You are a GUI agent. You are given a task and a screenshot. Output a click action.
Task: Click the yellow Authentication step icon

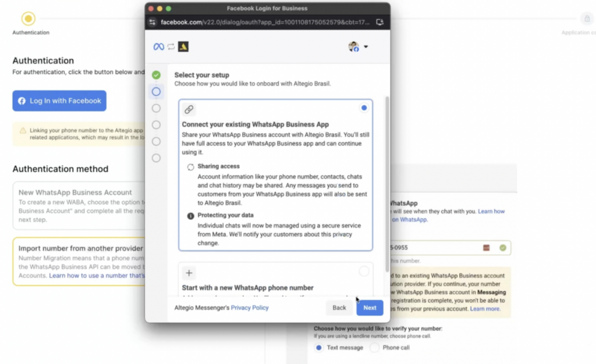coord(28,18)
